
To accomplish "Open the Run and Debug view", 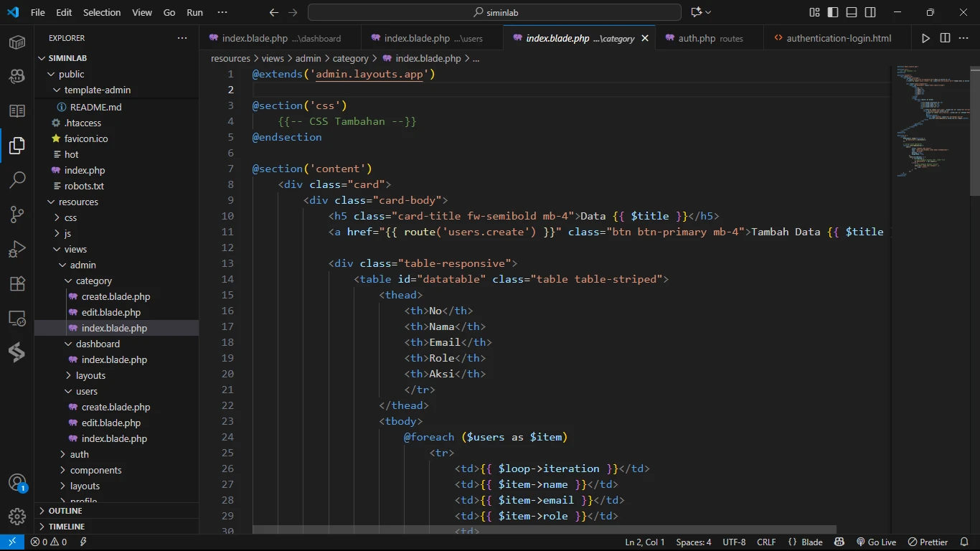I will coord(17,249).
